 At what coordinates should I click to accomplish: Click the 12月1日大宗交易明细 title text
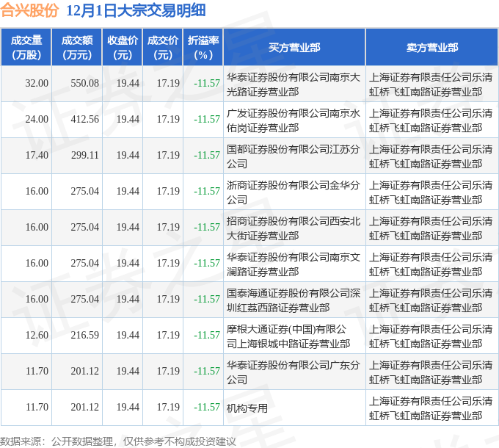pyautogui.click(x=136, y=11)
